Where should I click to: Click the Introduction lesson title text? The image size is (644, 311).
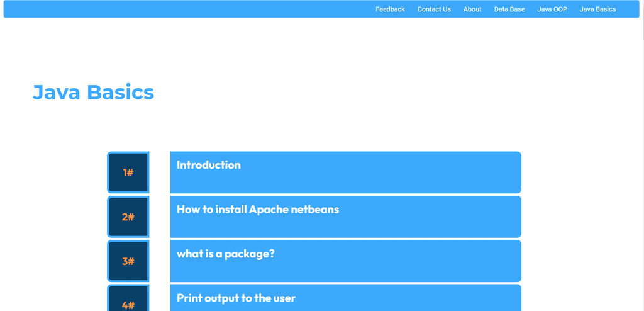pyautogui.click(x=209, y=165)
